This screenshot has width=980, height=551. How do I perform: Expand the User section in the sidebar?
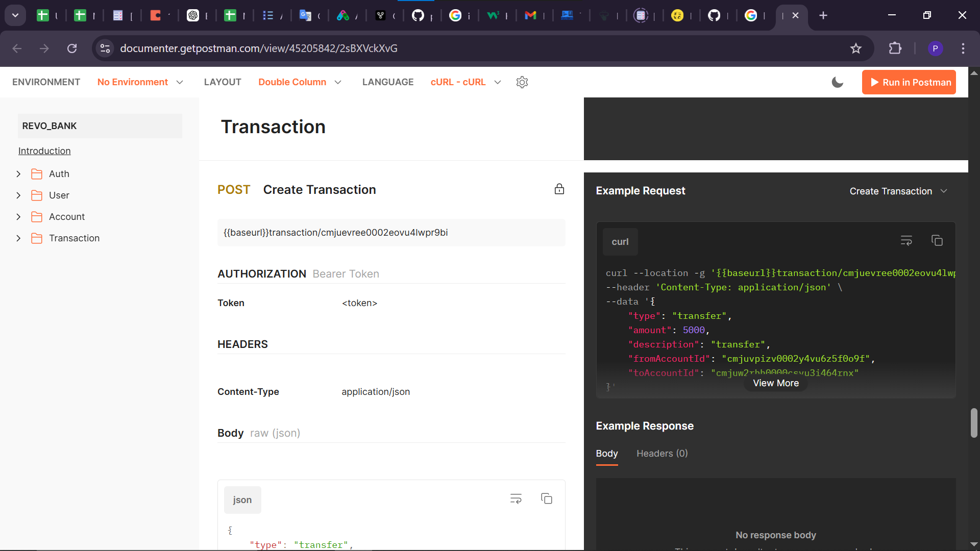pos(19,195)
